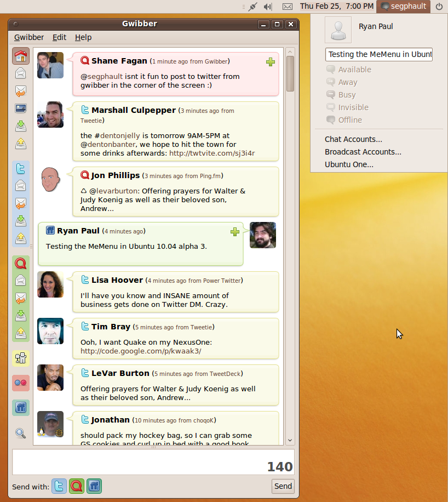Open the #dentonjelly hashtag link
The height and width of the screenshot is (502, 448).
tap(117, 136)
